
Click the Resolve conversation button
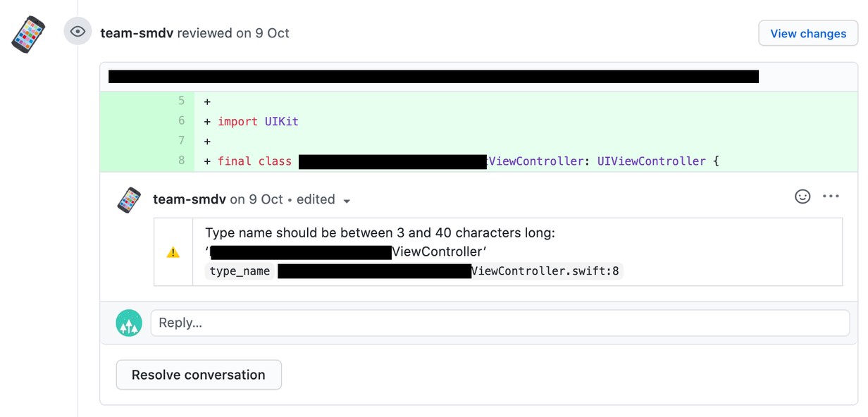[x=199, y=375]
